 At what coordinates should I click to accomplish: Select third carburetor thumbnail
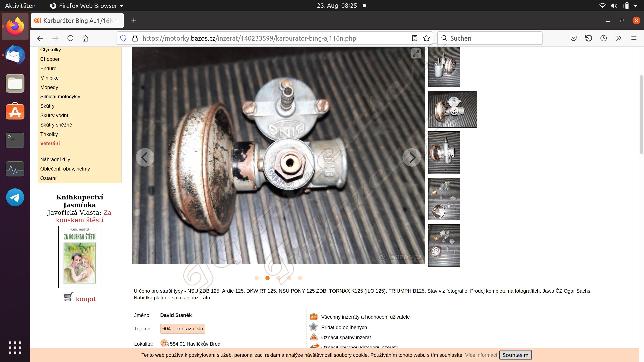444,153
